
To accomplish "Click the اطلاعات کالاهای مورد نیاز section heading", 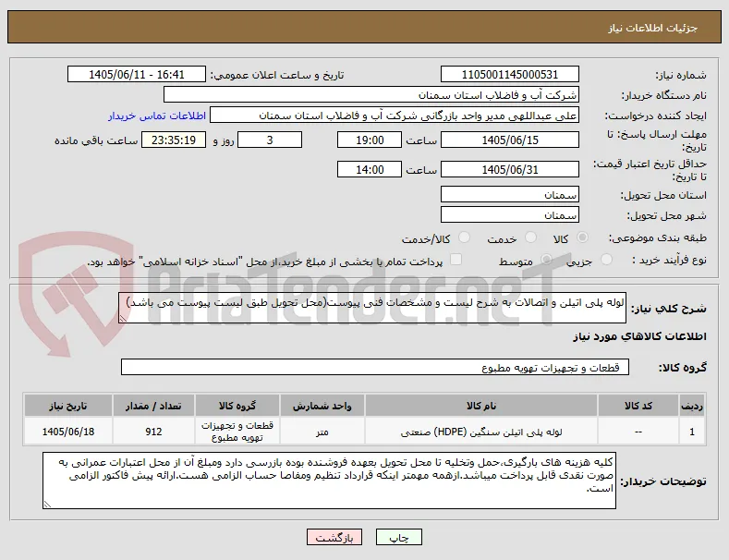I will pos(639,336).
